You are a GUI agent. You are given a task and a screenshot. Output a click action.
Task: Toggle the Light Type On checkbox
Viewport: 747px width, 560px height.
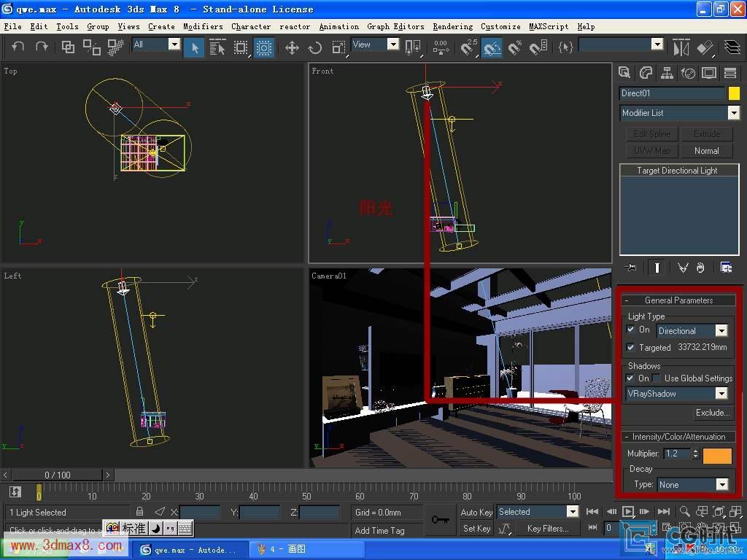coord(631,330)
